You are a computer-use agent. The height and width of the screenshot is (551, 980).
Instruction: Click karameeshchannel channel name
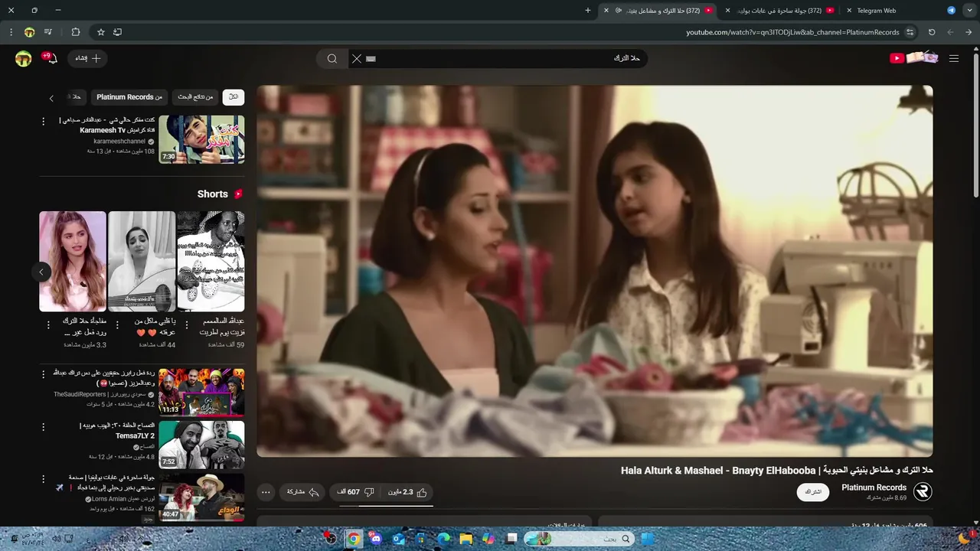[x=119, y=142]
